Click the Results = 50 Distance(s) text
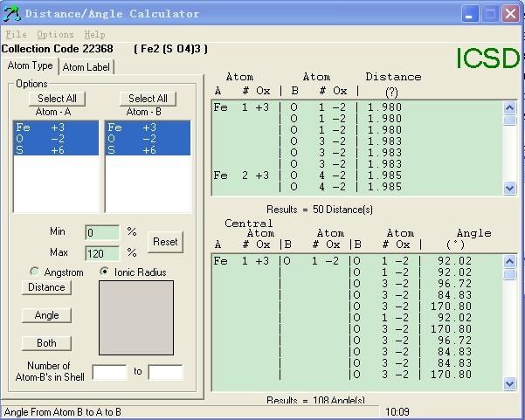Viewport: 525px width, 420px height. pyautogui.click(x=320, y=210)
